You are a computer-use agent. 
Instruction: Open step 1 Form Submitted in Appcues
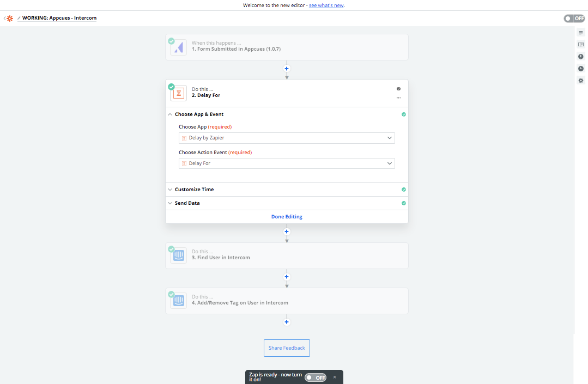point(287,47)
